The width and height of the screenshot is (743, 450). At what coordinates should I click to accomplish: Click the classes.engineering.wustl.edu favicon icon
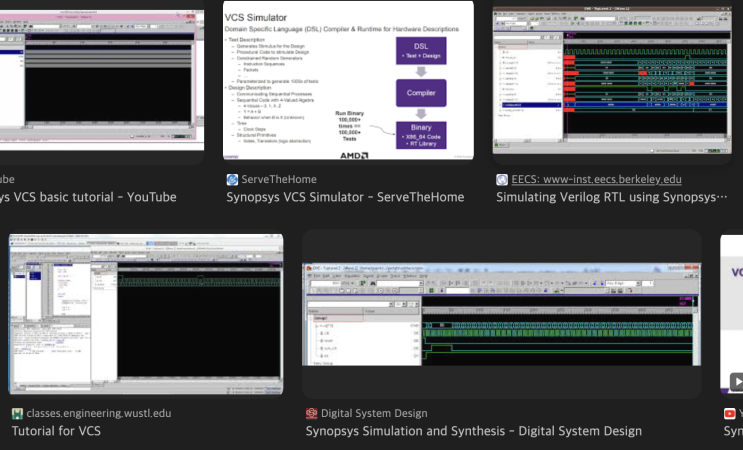(18, 414)
